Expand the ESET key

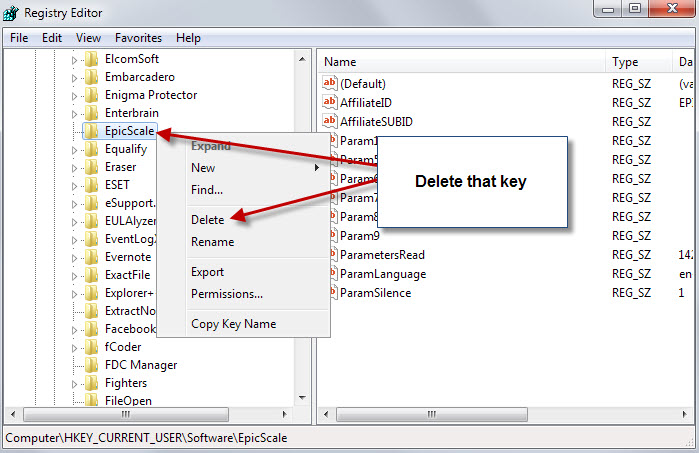(74, 186)
